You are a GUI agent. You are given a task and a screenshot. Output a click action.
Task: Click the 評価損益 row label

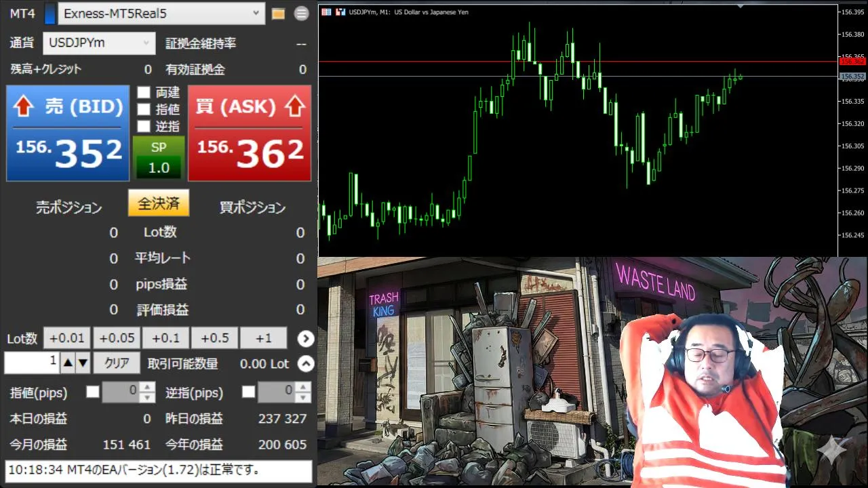pos(163,310)
